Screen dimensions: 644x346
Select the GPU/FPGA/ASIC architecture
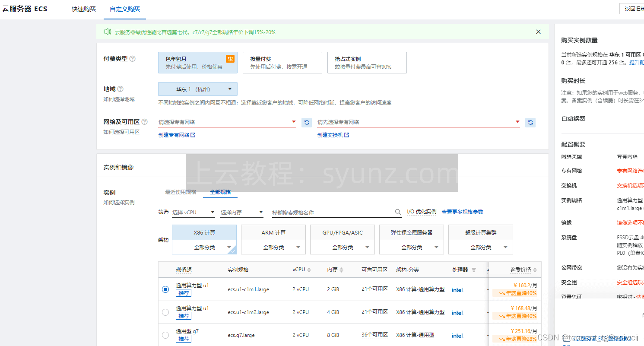tap(343, 232)
